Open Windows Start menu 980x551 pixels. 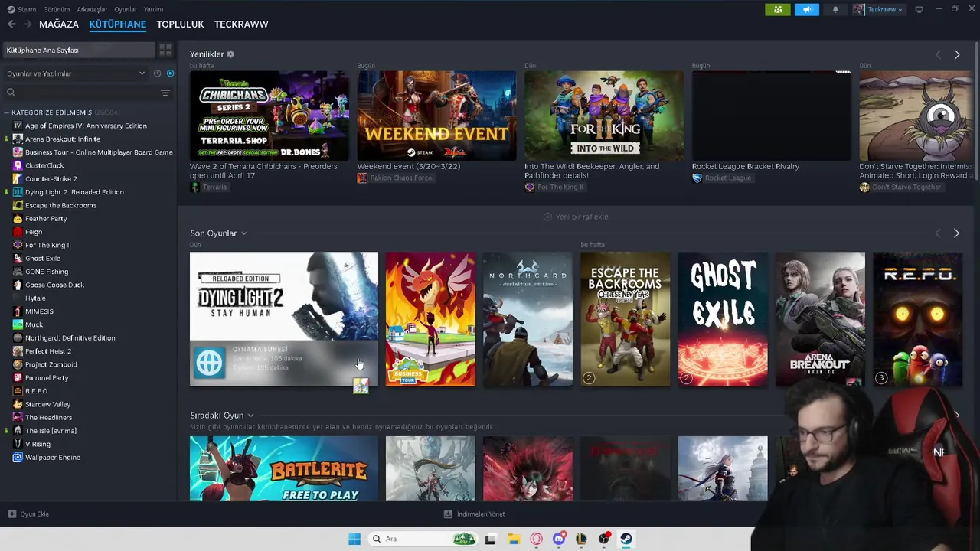354,539
